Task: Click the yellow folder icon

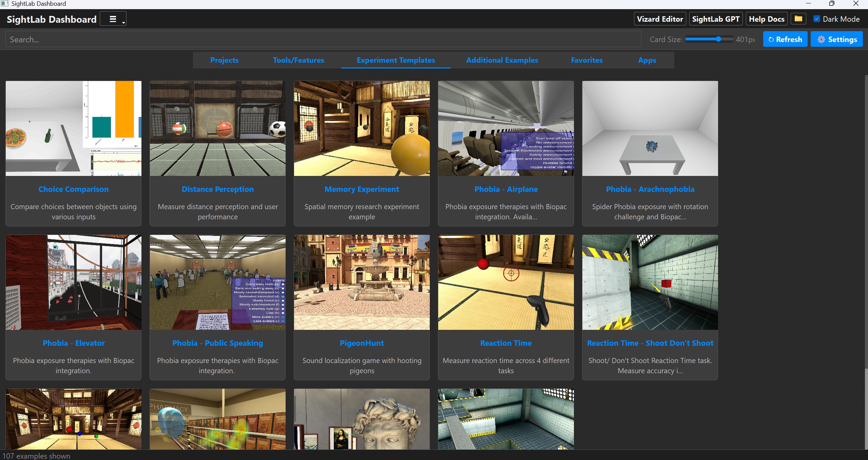Action: [x=798, y=19]
